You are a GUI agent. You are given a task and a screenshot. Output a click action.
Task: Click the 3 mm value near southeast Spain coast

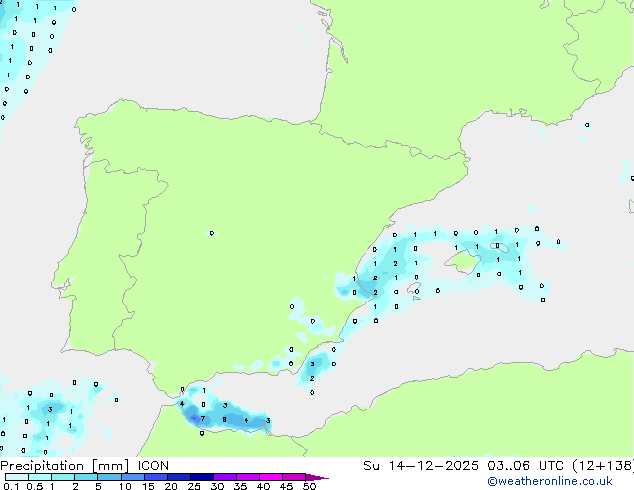pyautogui.click(x=313, y=364)
